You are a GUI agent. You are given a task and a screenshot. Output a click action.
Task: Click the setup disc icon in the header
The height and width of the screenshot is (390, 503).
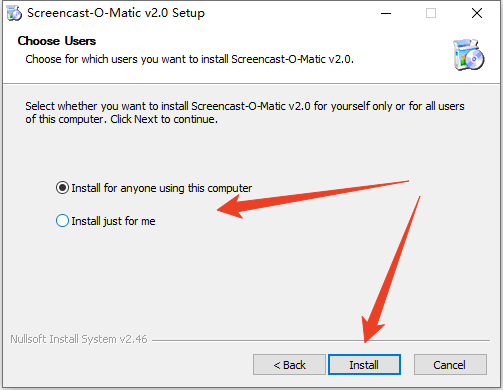pyautogui.click(x=468, y=55)
